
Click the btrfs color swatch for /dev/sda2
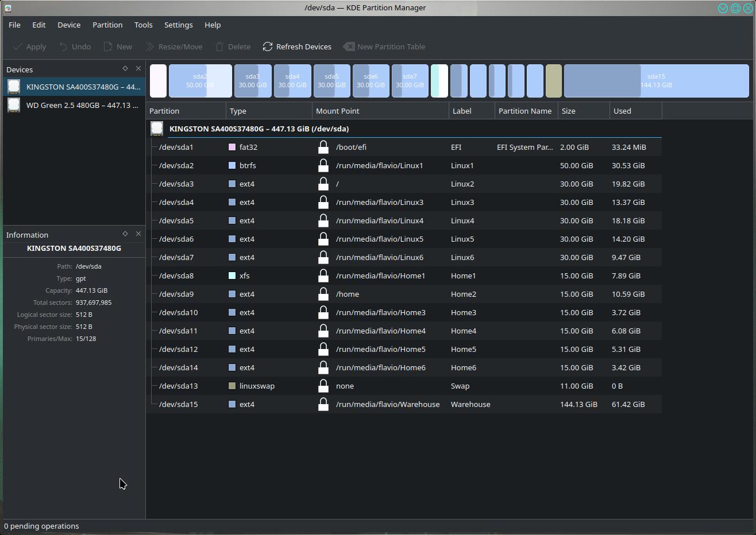coord(232,165)
